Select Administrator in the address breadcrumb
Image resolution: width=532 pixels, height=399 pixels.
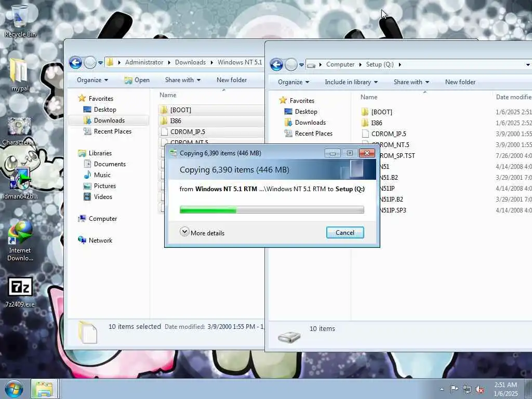click(144, 62)
